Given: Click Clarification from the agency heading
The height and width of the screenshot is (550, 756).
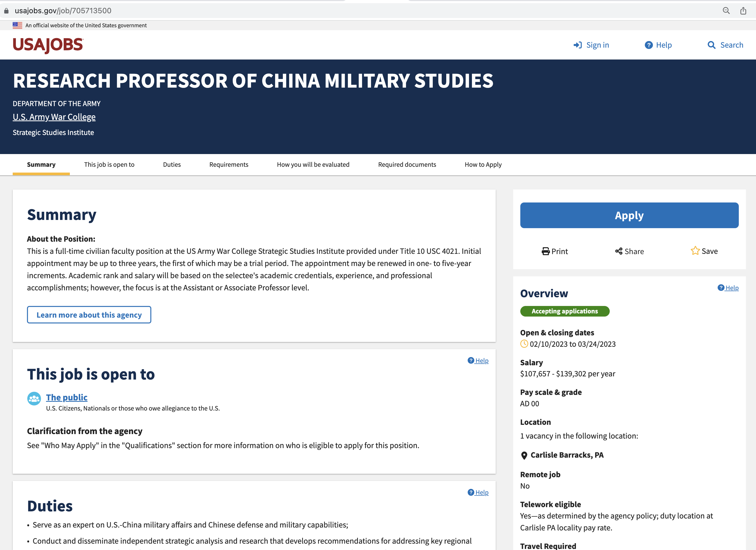Looking at the screenshot, I should click(x=85, y=431).
